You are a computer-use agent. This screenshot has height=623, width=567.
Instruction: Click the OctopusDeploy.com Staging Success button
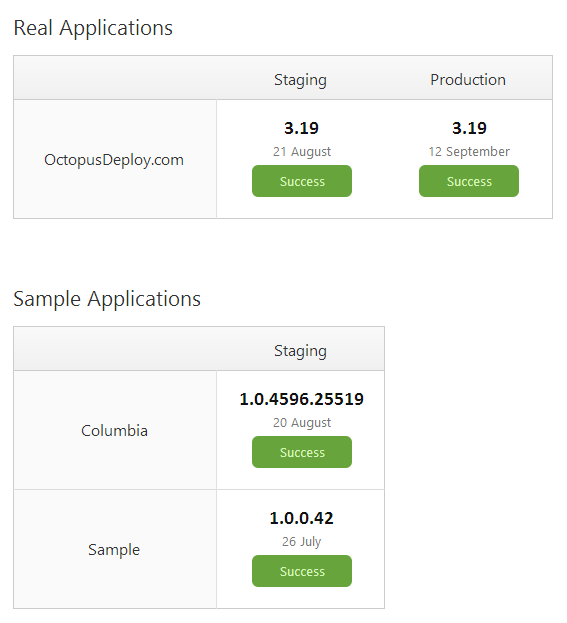click(302, 181)
